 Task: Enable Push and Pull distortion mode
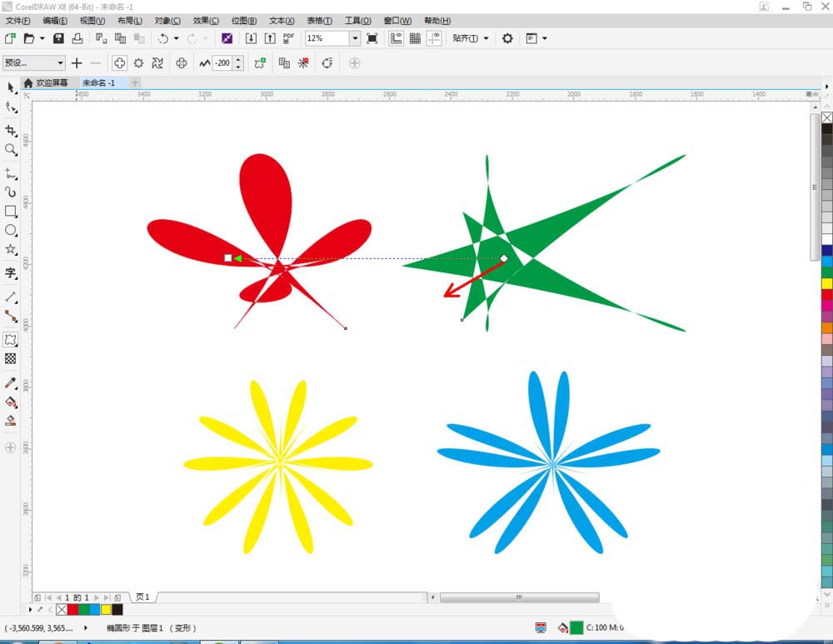coord(119,62)
